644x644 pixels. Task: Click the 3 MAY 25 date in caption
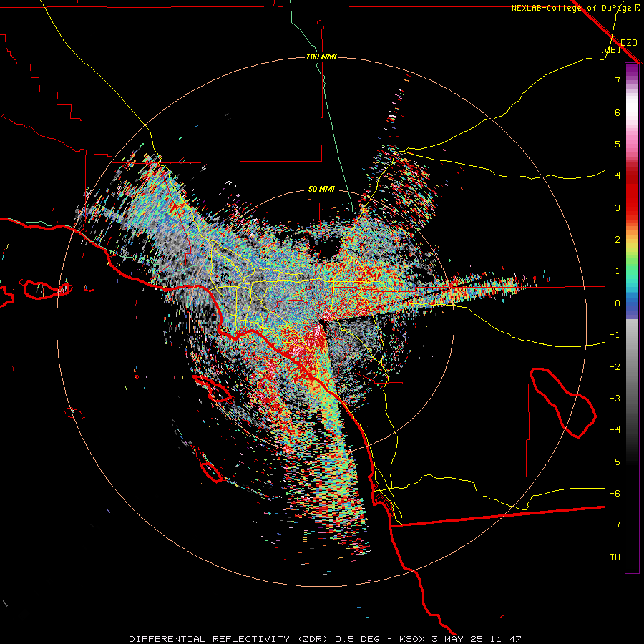coord(457,639)
